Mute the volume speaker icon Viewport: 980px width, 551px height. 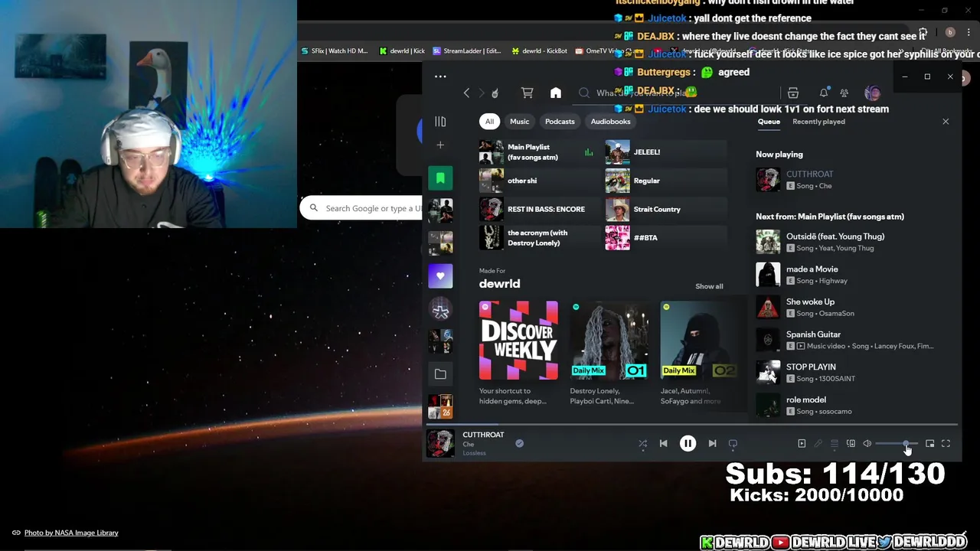point(867,443)
